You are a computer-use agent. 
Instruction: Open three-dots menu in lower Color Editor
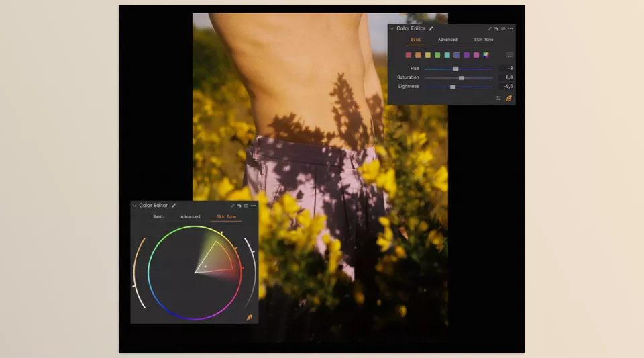[253, 206]
